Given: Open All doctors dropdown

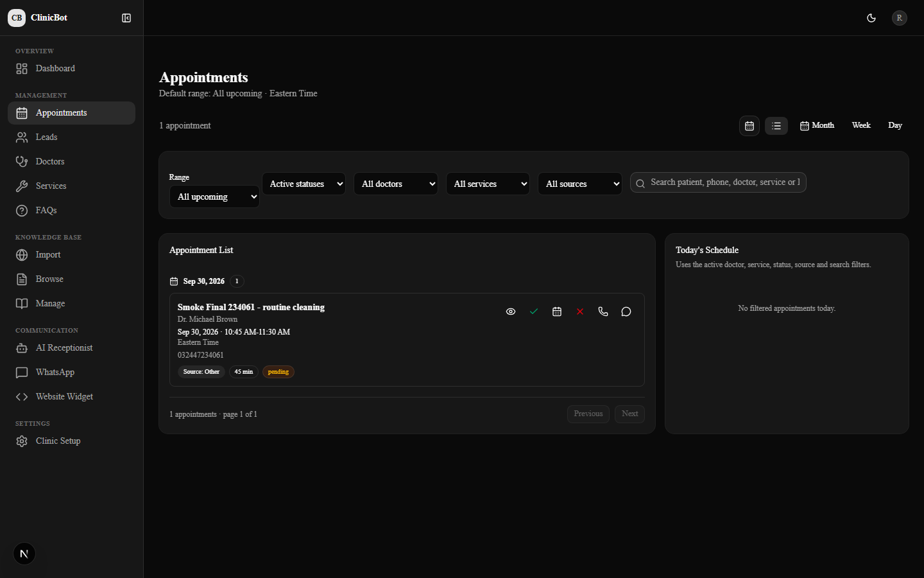Looking at the screenshot, I should (396, 184).
